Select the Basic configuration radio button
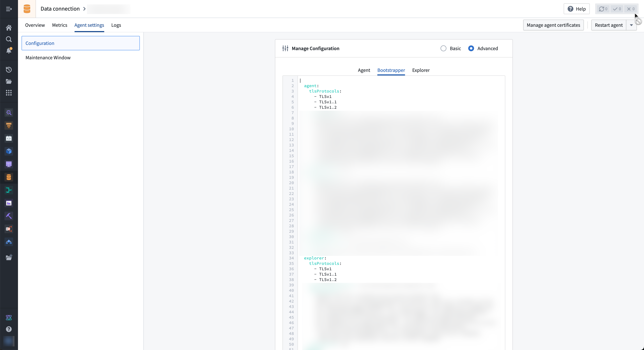The height and width of the screenshot is (350, 644). pos(443,49)
